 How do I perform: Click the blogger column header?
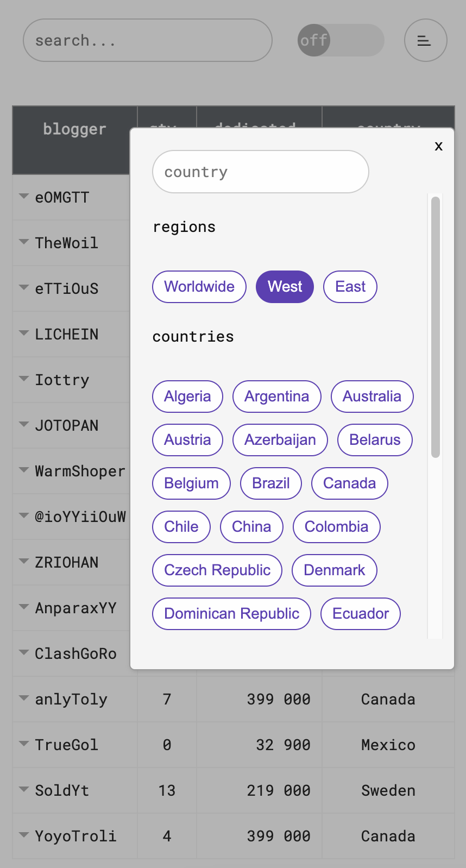74,129
